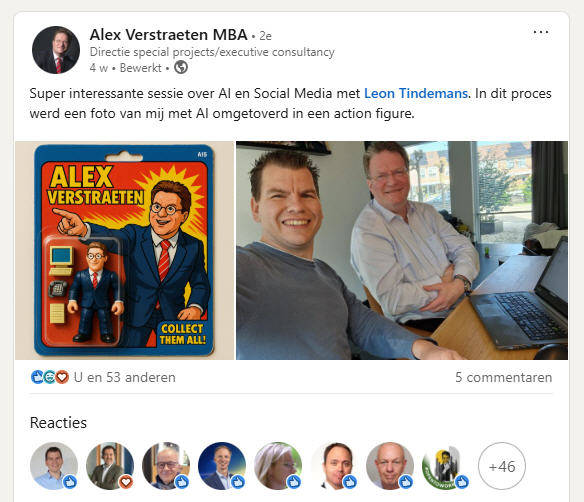The image size is (584, 502).
Task: Click second reactor avatar with heart badge
Action: coord(110,466)
